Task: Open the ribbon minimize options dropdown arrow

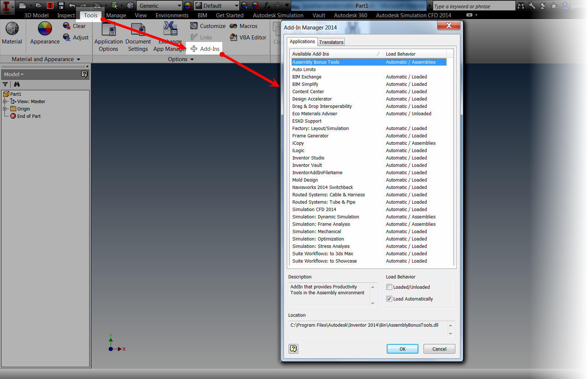Action: coord(476,15)
